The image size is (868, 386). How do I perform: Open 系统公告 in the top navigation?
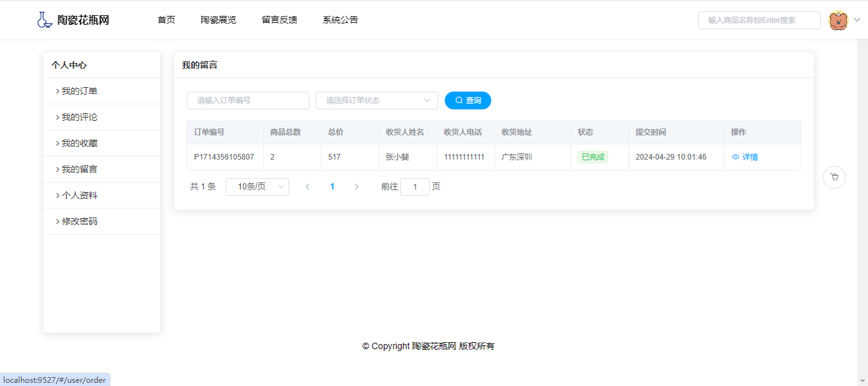click(341, 20)
